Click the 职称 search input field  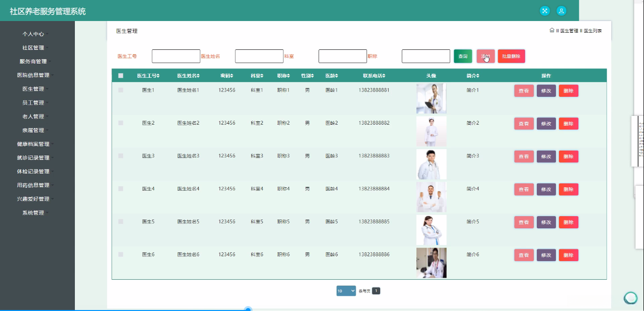[426, 56]
